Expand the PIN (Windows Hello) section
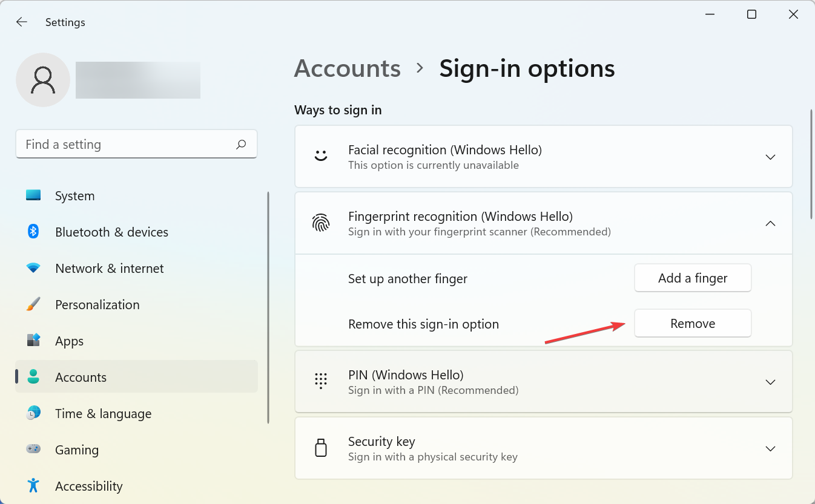 (770, 382)
